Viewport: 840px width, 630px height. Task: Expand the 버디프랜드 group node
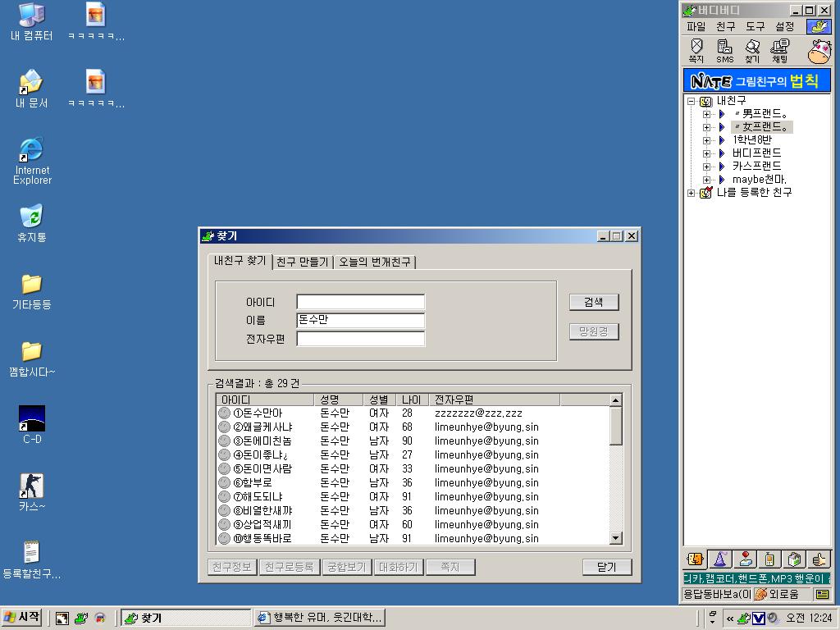point(706,153)
